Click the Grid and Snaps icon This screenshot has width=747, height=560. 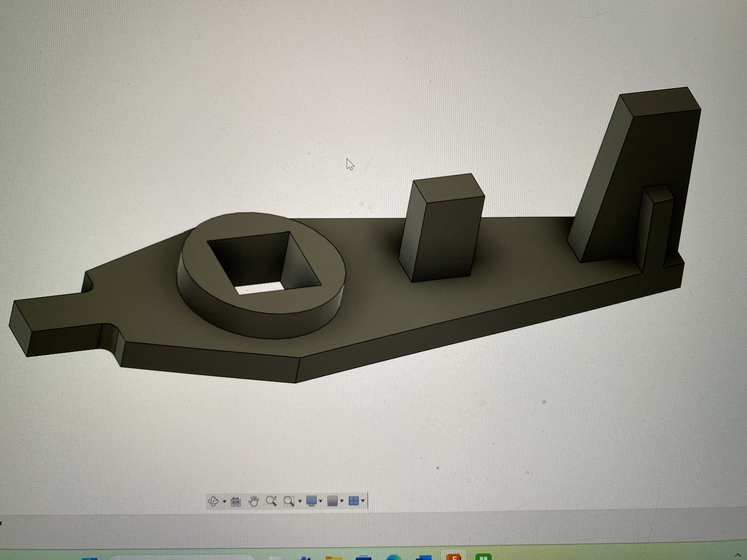333,501
